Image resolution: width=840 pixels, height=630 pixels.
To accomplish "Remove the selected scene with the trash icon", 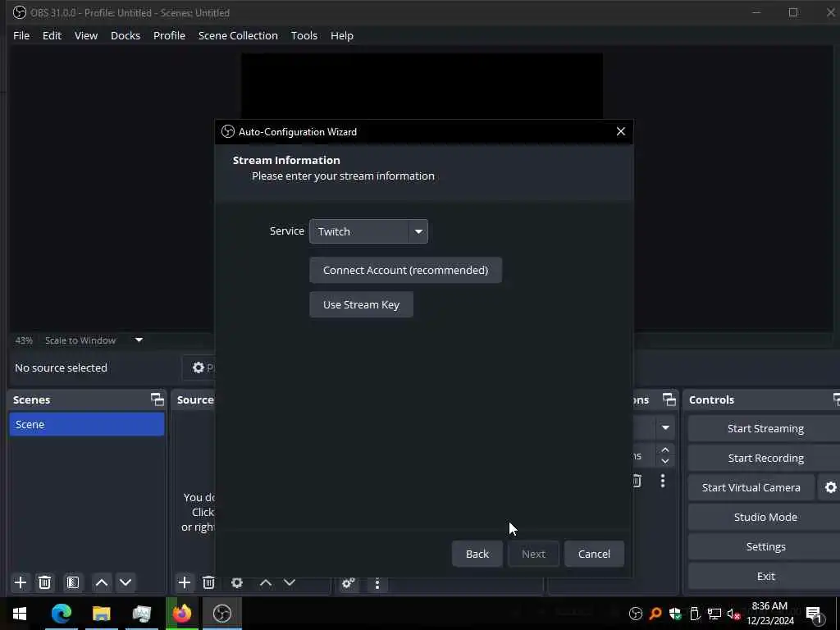I will [45, 582].
